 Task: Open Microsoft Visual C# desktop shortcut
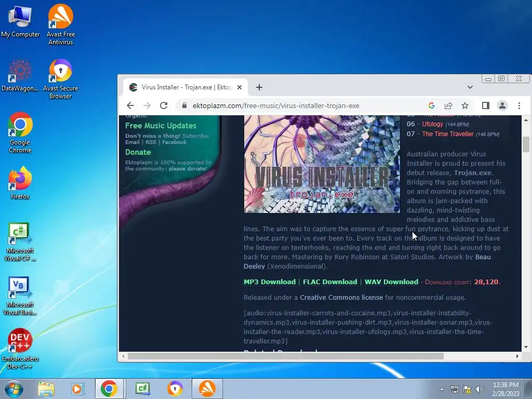coord(20,242)
